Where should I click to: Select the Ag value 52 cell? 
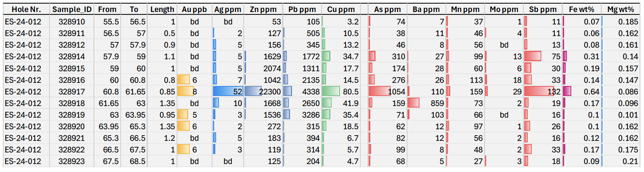[x=228, y=92]
